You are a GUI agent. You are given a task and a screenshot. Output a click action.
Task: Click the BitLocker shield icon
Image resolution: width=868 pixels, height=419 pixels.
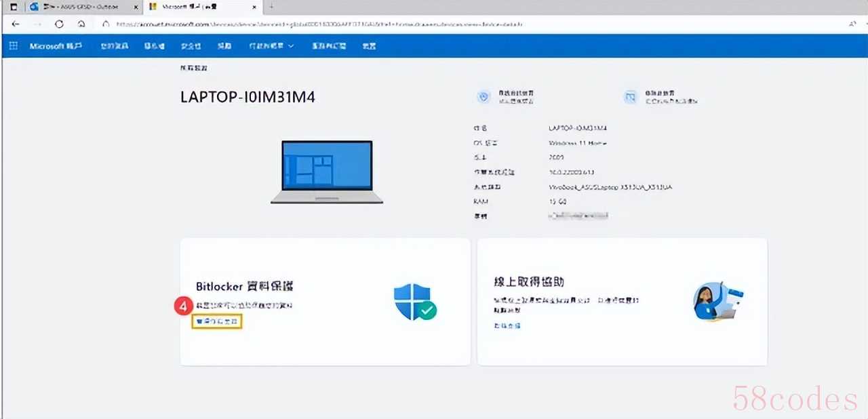[x=415, y=302]
